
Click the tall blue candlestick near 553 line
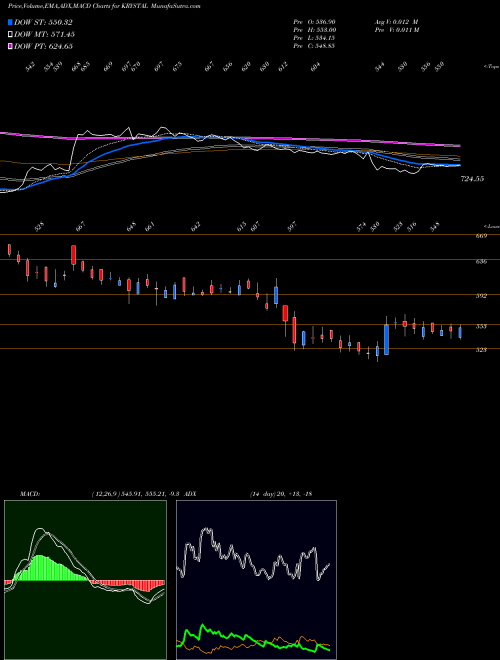pyautogui.click(x=386, y=339)
